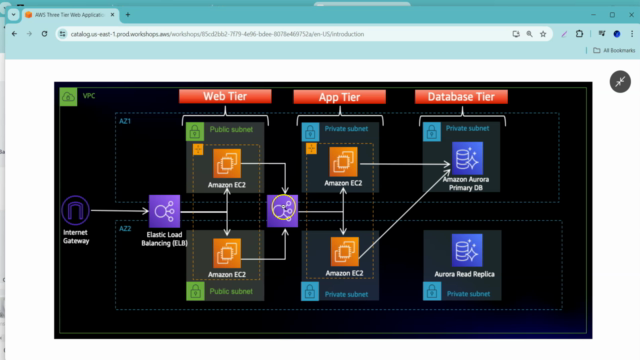Click the App Tier AZ1 Amazon EC2 icon
The image size is (640, 360).
(343, 162)
